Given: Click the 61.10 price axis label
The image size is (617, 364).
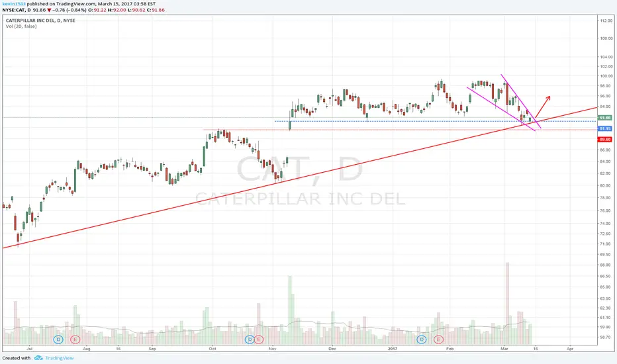Looking at the screenshot, I should (606, 318).
